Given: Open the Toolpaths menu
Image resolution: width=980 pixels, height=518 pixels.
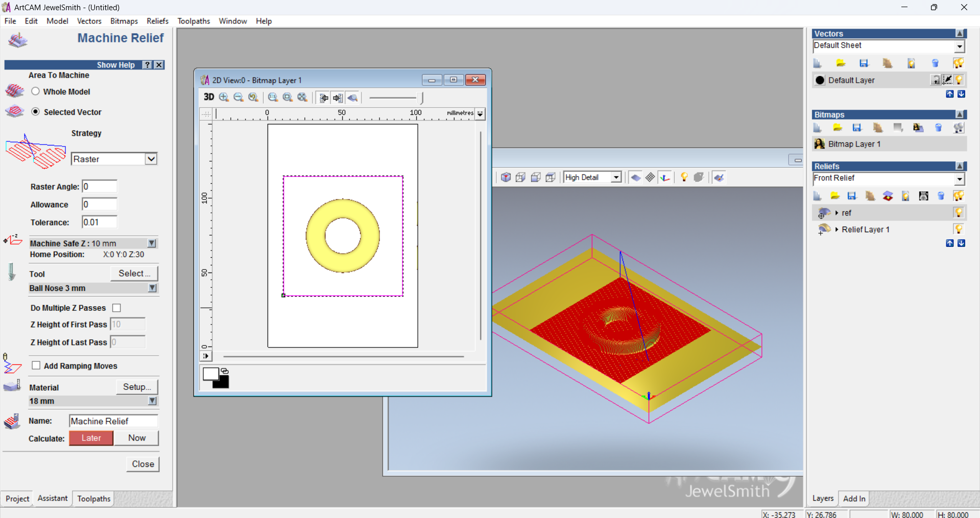Looking at the screenshot, I should pyautogui.click(x=194, y=21).
